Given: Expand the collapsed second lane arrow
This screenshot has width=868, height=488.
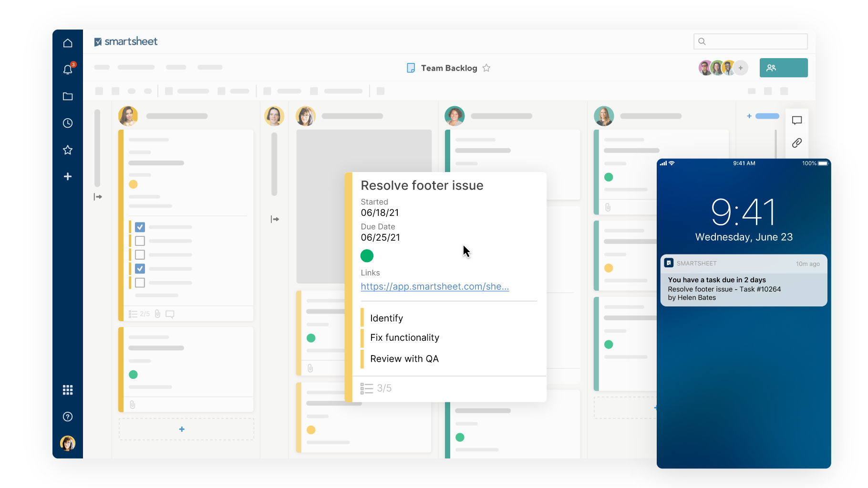Looking at the screenshot, I should 275,219.
